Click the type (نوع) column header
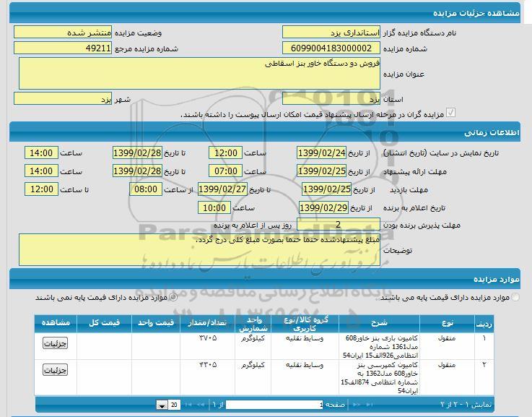This screenshot has height=417, width=532. point(447,323)
